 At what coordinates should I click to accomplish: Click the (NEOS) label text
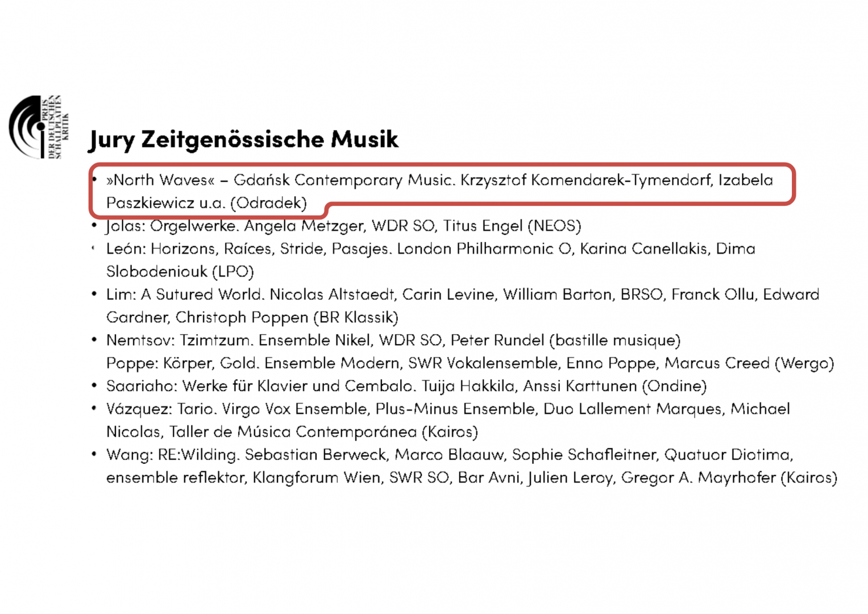554,226
